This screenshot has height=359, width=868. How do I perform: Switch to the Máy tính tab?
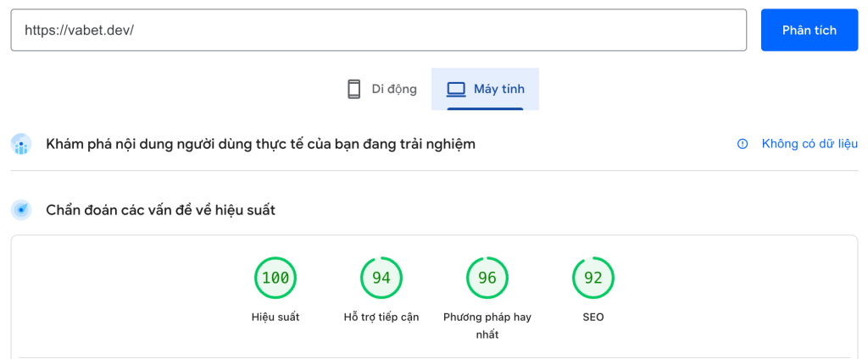(x=485, y=89)
